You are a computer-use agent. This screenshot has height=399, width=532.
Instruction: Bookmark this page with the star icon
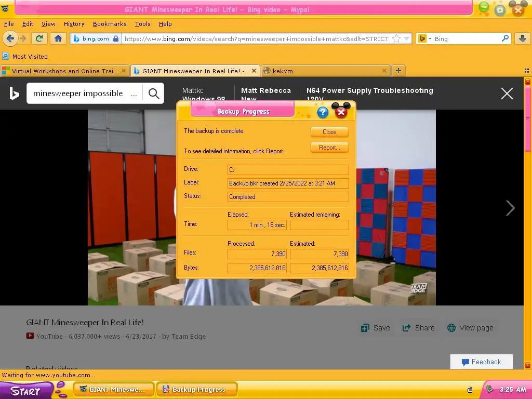click(x=396, y=38)
